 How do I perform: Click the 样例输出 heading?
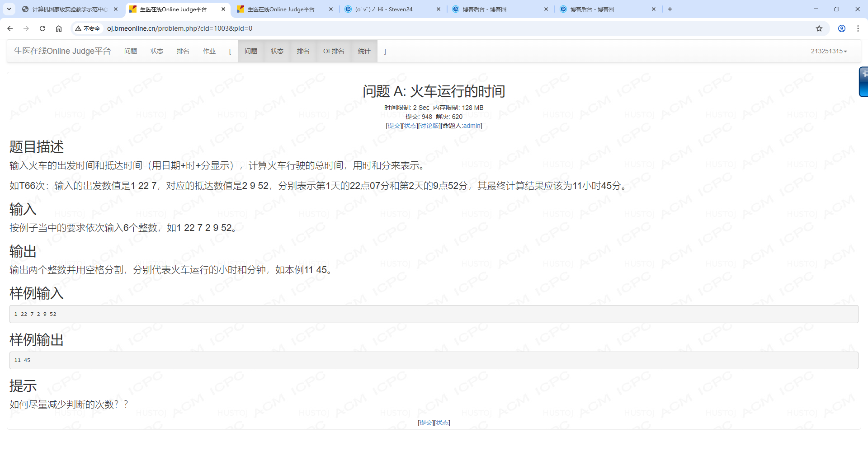pos(37,340)
